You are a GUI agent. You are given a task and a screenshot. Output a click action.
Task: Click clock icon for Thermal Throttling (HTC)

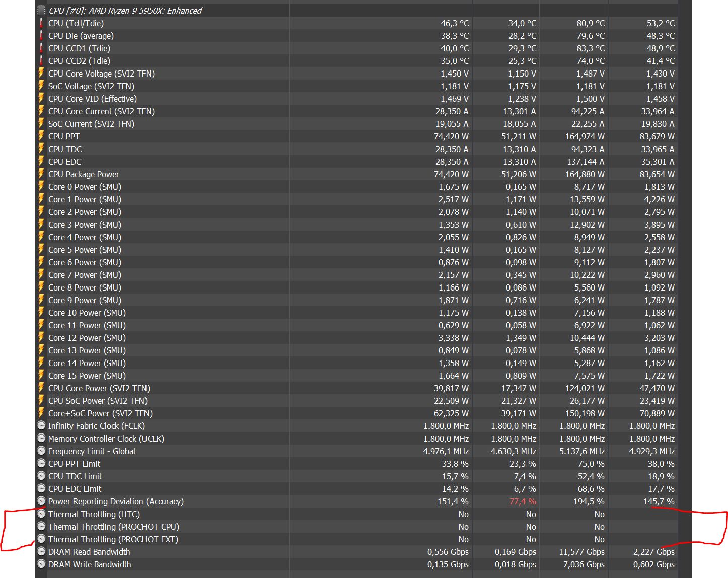point(41,514)
